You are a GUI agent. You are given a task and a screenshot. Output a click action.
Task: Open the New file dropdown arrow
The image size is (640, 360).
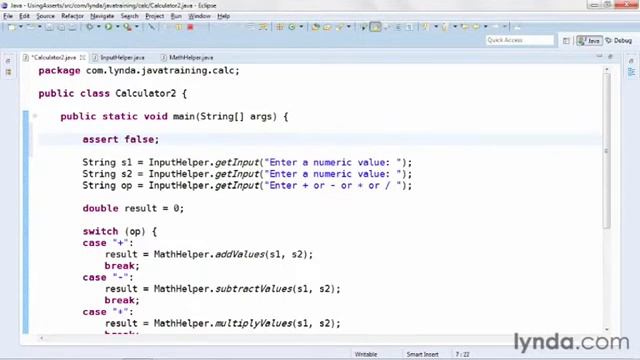point(20,27)
